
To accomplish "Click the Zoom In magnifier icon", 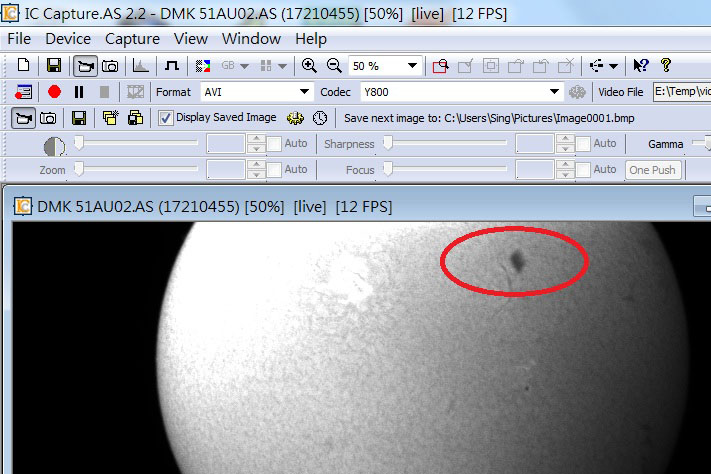I will [309, 66].
